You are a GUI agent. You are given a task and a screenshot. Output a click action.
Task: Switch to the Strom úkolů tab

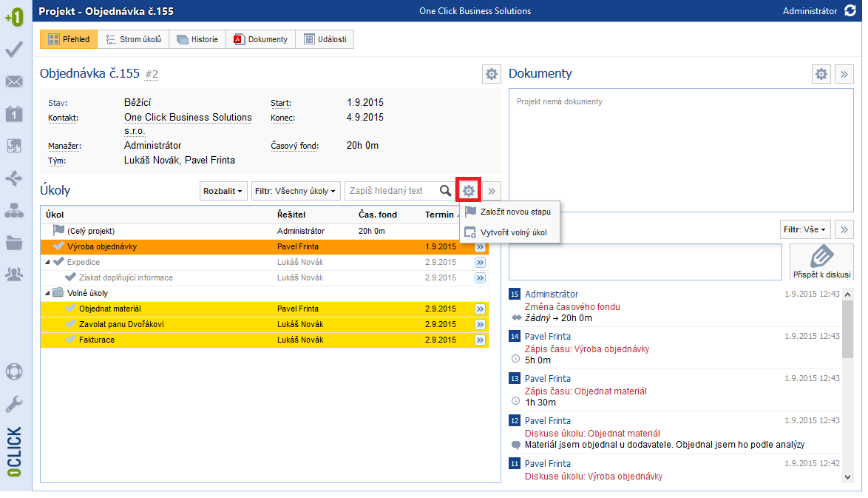(133, 39)
